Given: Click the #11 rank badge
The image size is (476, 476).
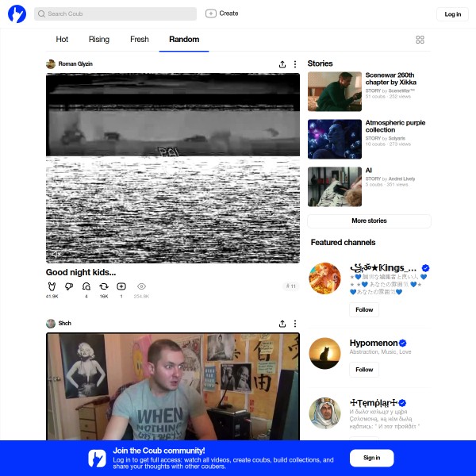Looking at the screenshot, I should [291, 286].
